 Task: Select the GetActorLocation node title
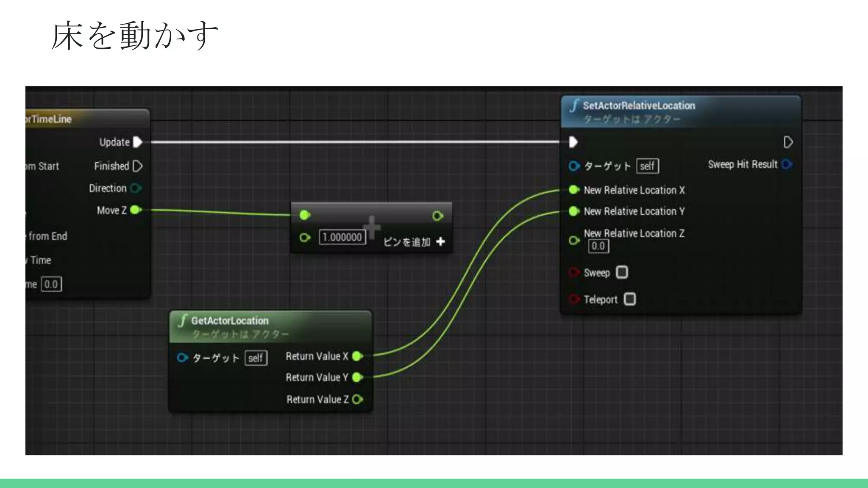[229, 321]
